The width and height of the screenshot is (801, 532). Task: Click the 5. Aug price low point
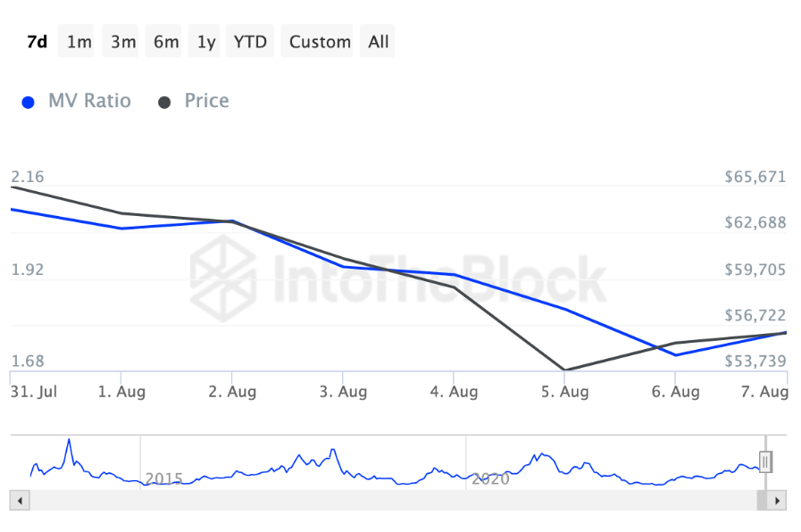pos(564,370)
